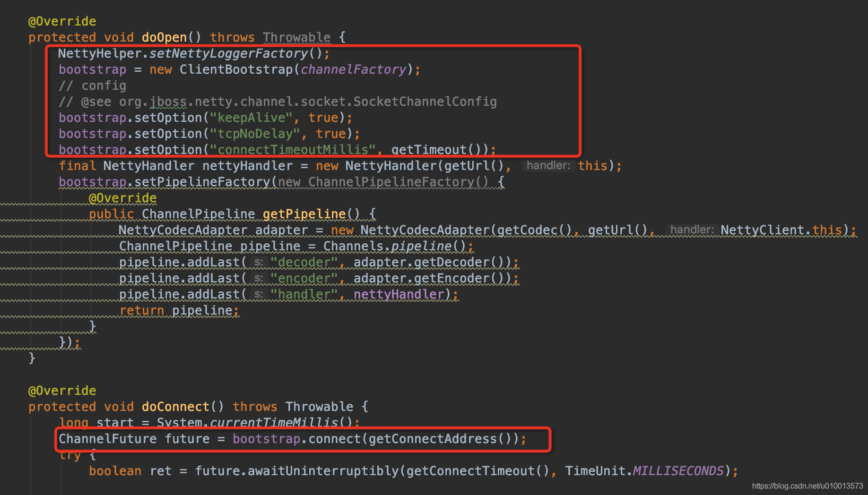
Task: Click the ChannelFuture type name
Action: click(107, 439)
